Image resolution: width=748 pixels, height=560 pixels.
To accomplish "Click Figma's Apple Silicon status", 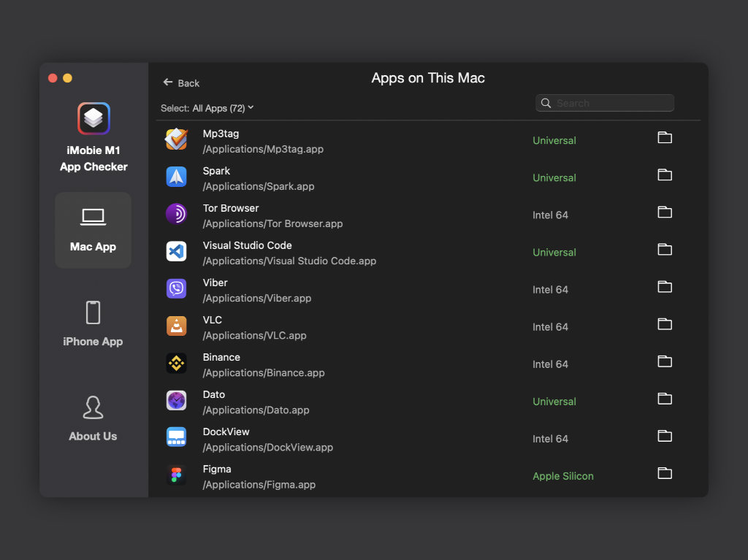I will coord(563,476).
